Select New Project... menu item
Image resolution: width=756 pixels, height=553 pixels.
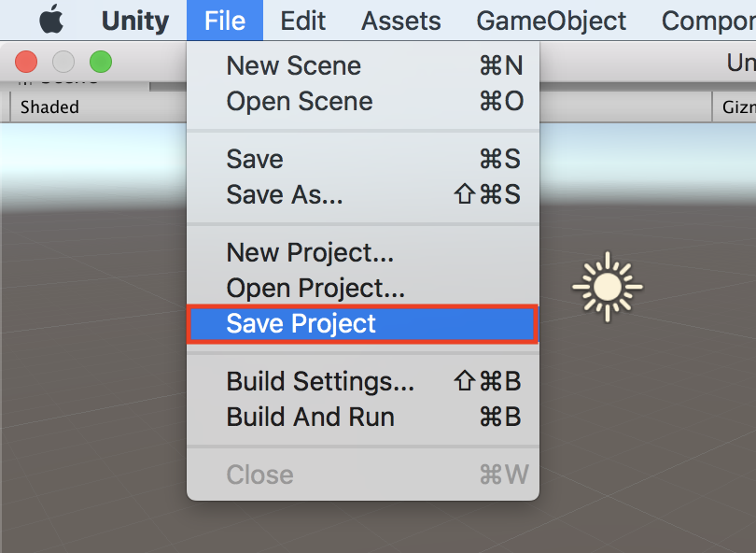click(310, 252)
